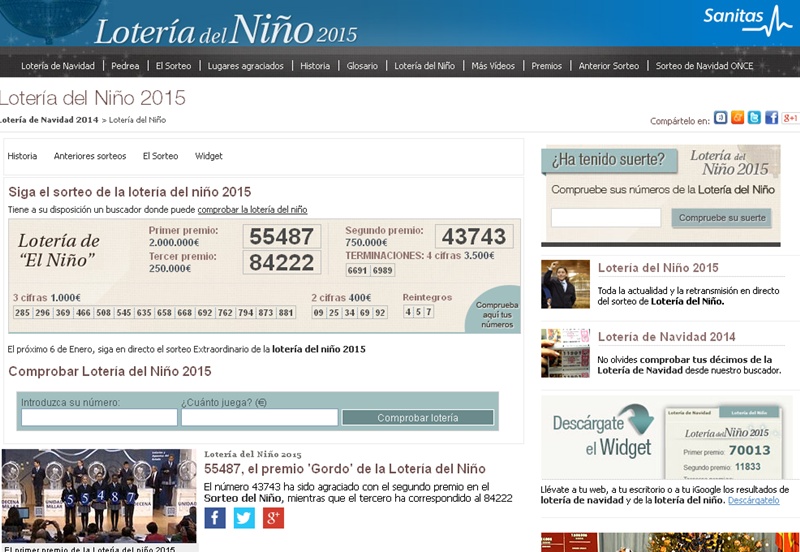Share the article on Facebook
800x552 pixels.
(215, 518)
